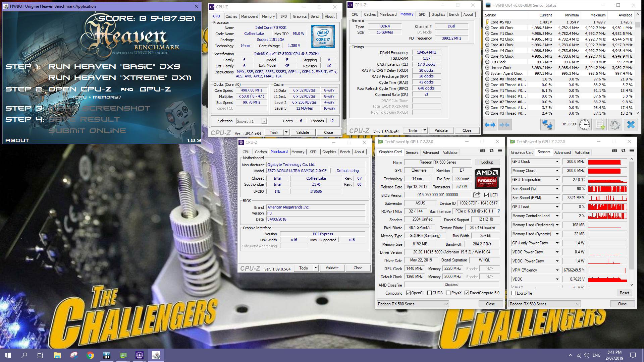The height and width of the screenshot is (362, 644).
Task: Open the GPU Clock sensor dropdown
Action: click(557, 162)
